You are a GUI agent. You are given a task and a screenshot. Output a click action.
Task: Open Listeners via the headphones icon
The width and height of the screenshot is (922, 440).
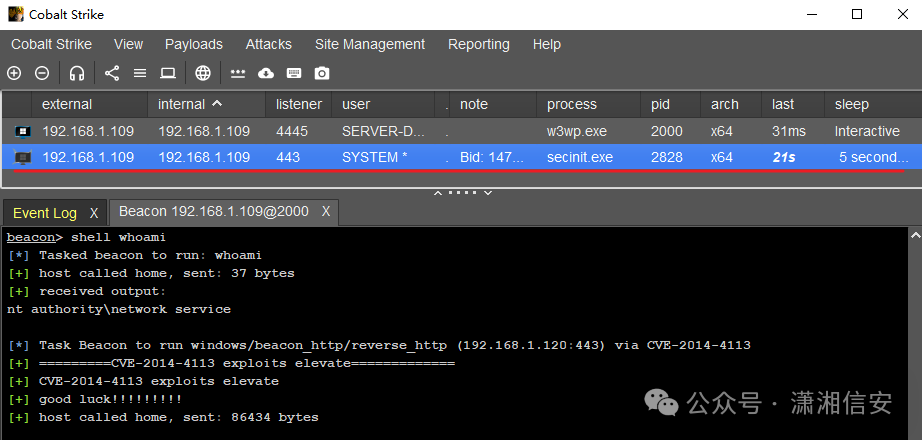pyautogui.click(x=77, y=73)
